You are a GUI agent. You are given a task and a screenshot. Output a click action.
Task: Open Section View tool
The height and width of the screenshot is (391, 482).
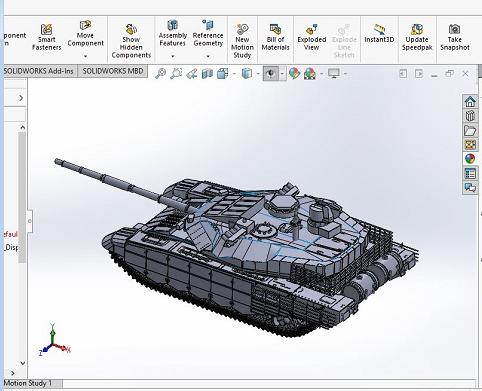(207, 73)
